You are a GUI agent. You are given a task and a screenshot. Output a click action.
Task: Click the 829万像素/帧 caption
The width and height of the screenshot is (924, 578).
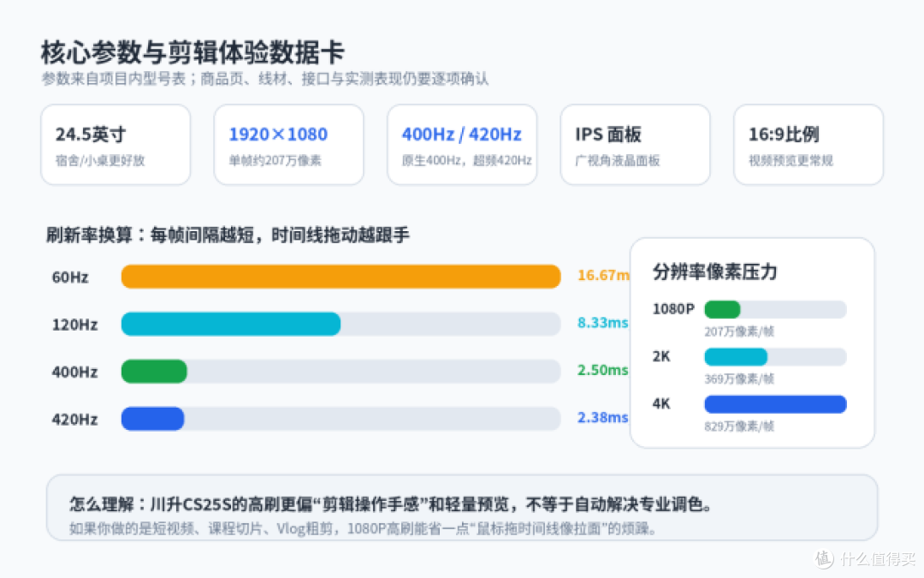pyautogui.click(x=739, y=426)
